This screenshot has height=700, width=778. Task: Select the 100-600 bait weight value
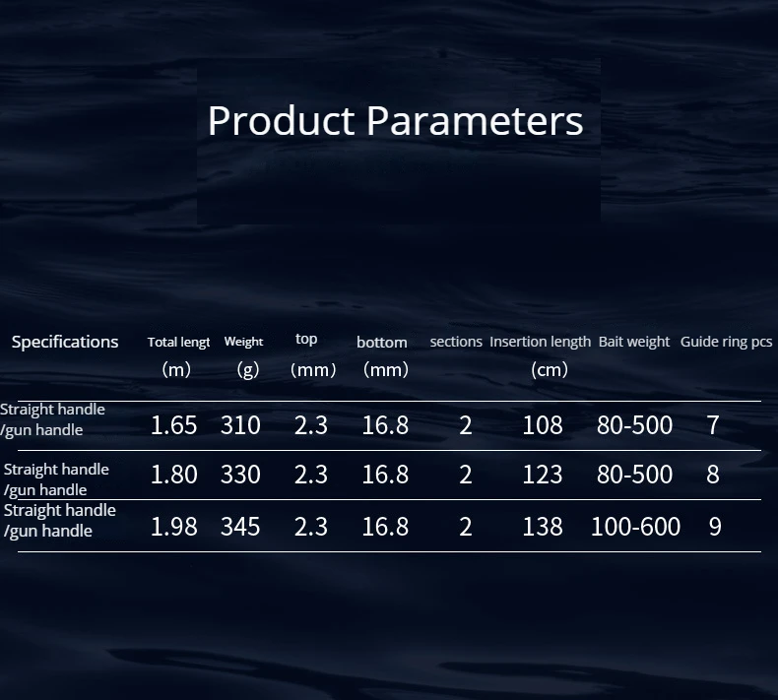click(x=635, y=527)
